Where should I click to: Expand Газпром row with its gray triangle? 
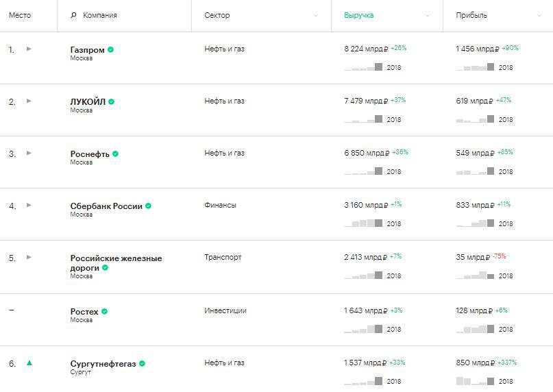click(x=29, y=49)
